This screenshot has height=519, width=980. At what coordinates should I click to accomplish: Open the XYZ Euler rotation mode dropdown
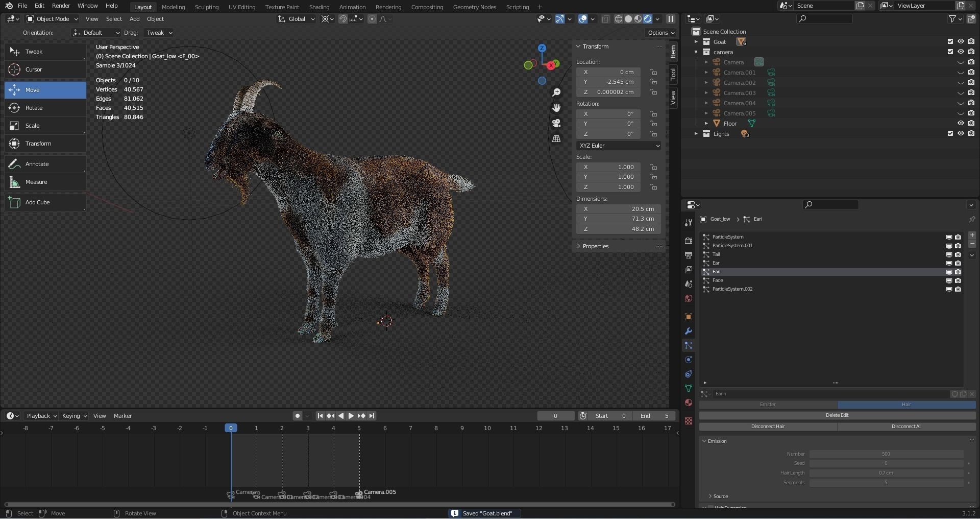[619, 146]
